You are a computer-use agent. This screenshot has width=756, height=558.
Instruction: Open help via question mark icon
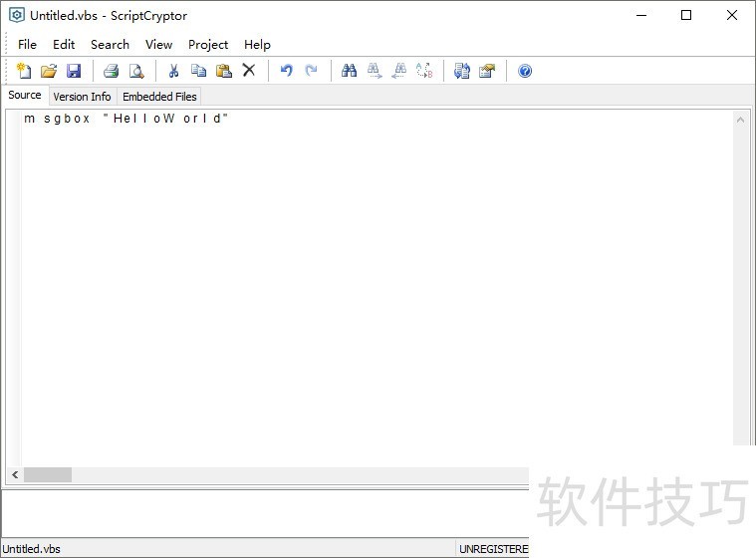point(525,71)
